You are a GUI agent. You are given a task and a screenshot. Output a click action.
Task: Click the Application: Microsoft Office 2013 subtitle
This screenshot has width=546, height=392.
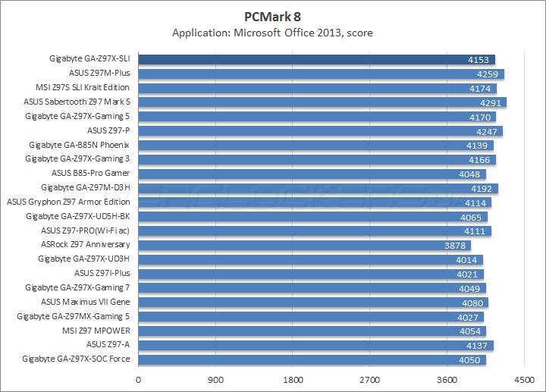pos(272,33)
